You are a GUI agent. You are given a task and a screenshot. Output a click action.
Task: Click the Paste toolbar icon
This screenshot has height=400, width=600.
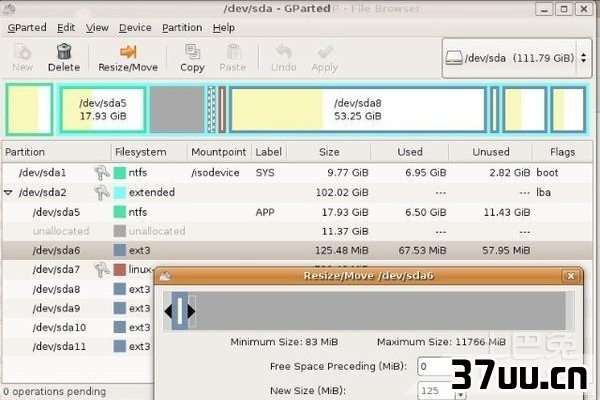pyautogui.click(x=233, y=52)
